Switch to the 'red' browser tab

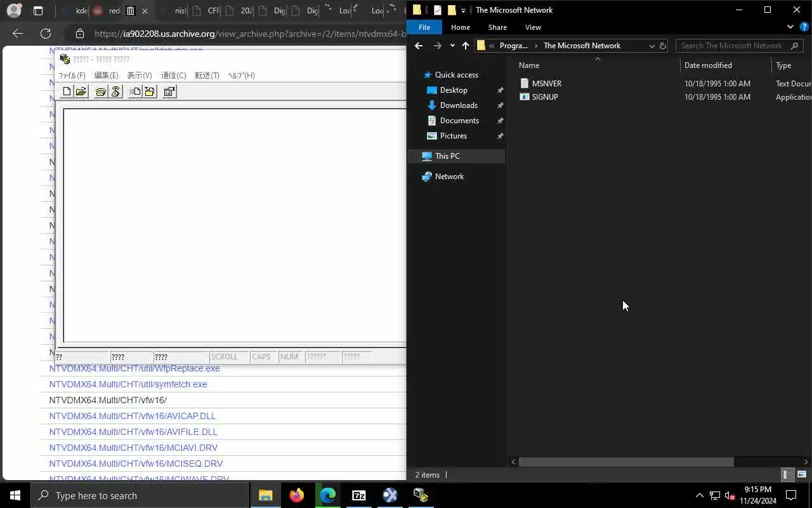tap(105, 11)
